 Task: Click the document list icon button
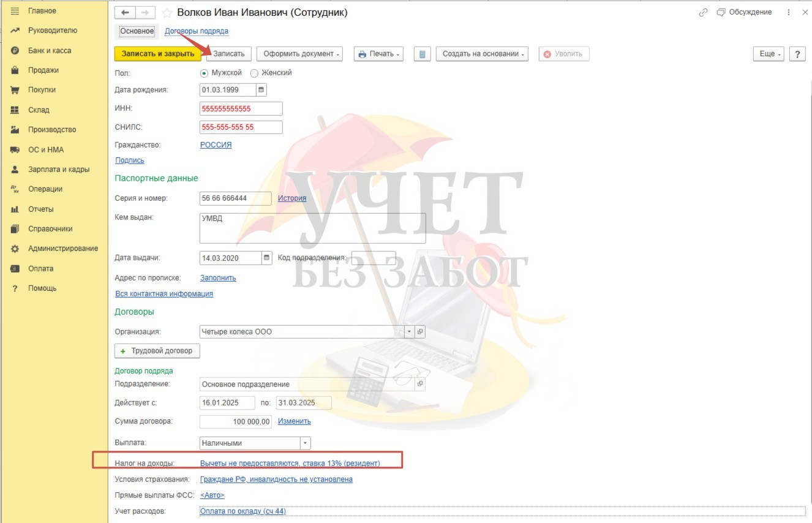(x=422, y=54)
